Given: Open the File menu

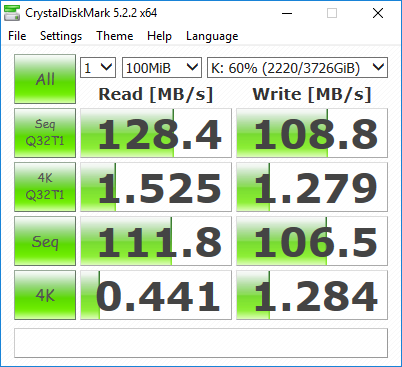Looking at the screenshot, I should tap(17, 36).
